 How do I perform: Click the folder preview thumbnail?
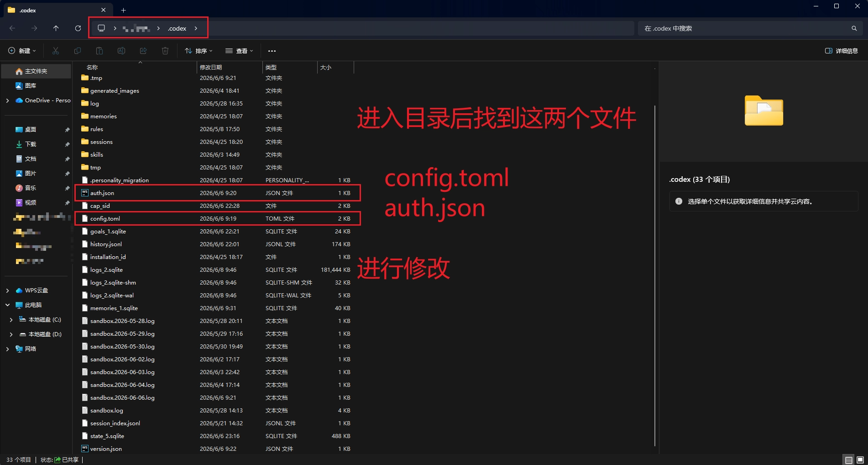point(764,111)
